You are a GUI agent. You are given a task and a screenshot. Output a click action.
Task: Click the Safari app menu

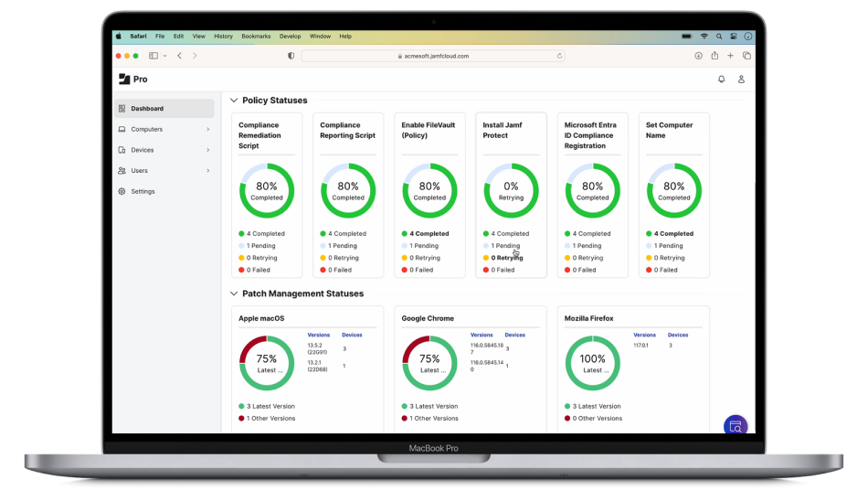pos(138,36)
